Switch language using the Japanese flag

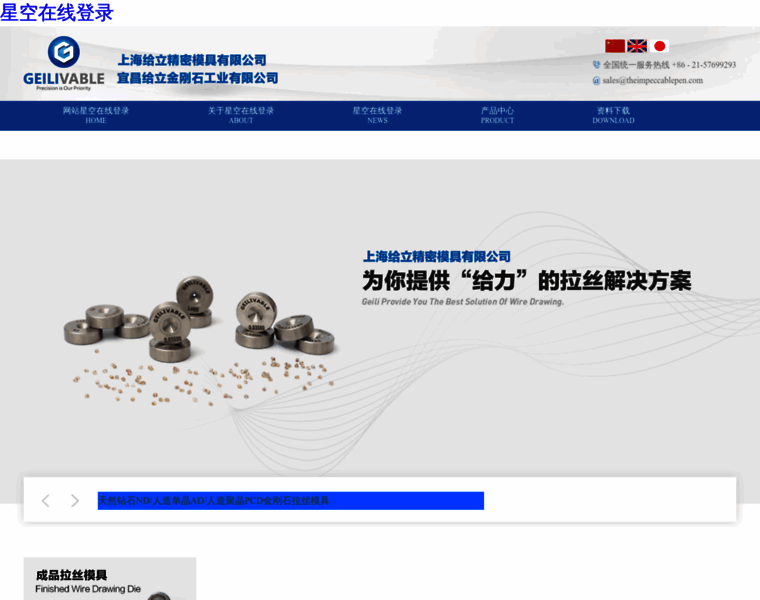point(659,46)
